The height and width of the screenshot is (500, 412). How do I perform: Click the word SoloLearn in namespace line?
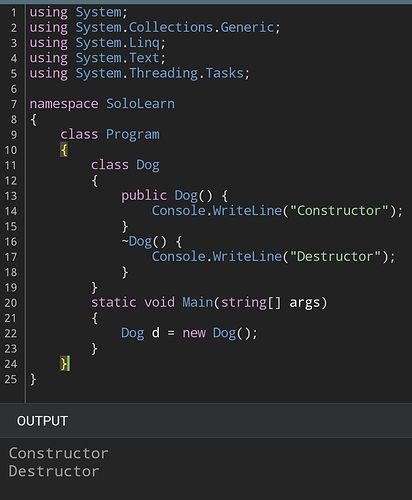(140, 104)
